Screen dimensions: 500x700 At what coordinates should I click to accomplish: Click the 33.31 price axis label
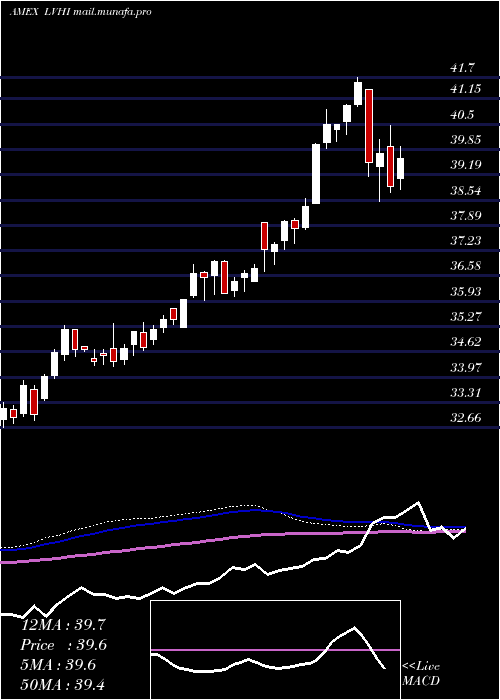coord(466,393)
